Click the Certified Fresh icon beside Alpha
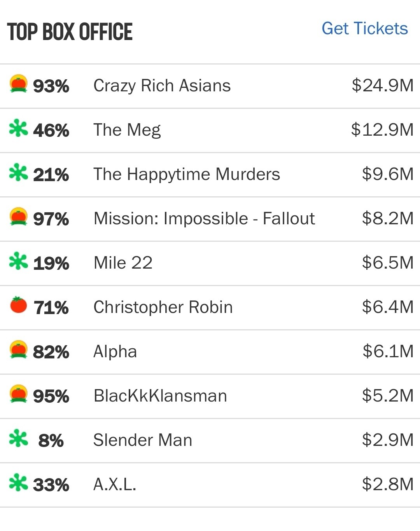 (x=19, y=350)
